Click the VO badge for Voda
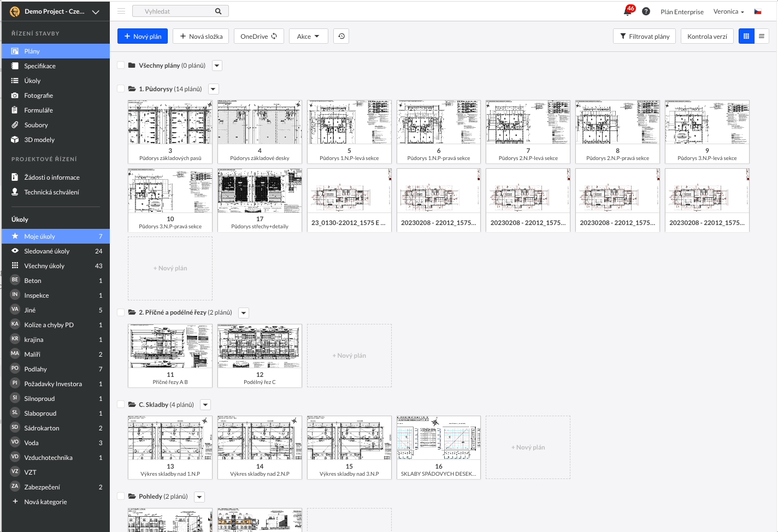This screenshot has height=532, width=778. 15,442
